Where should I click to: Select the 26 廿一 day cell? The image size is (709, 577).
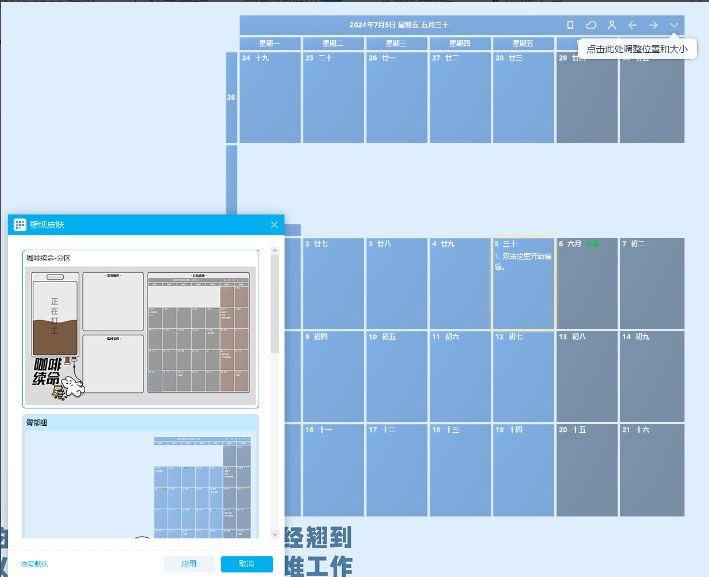tap(397, 97)
